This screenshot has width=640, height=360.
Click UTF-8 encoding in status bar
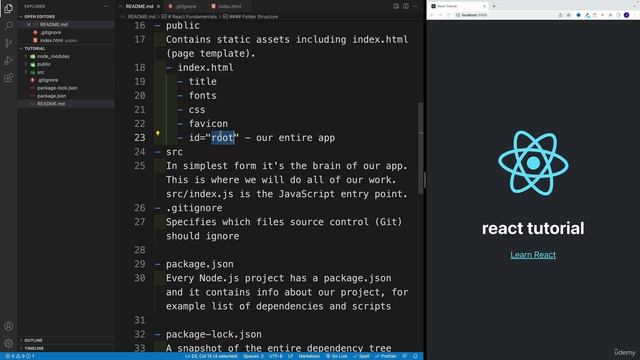tap(276, 356)
